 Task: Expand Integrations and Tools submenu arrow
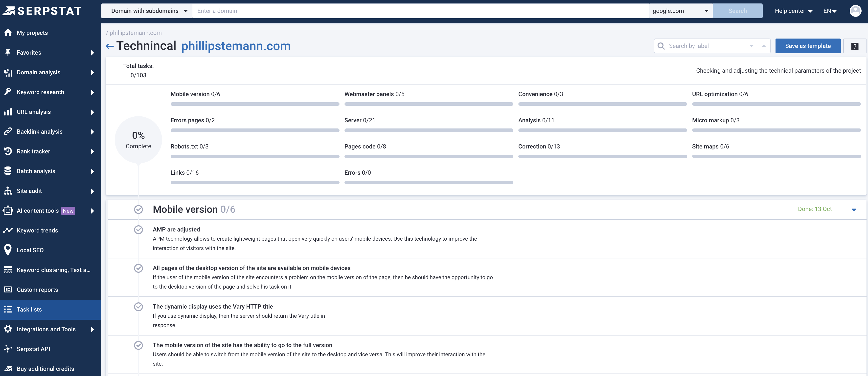pos(92,330)
